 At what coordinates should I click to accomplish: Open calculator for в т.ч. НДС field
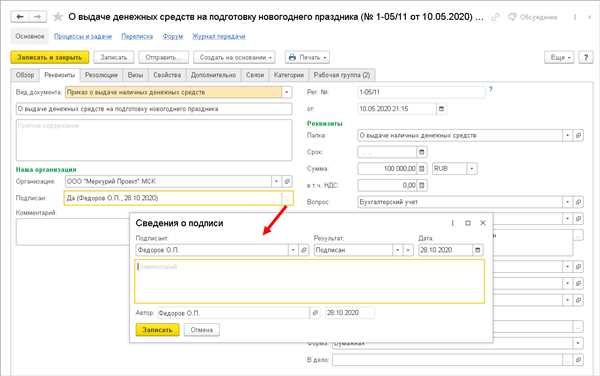tap(422, 186)
